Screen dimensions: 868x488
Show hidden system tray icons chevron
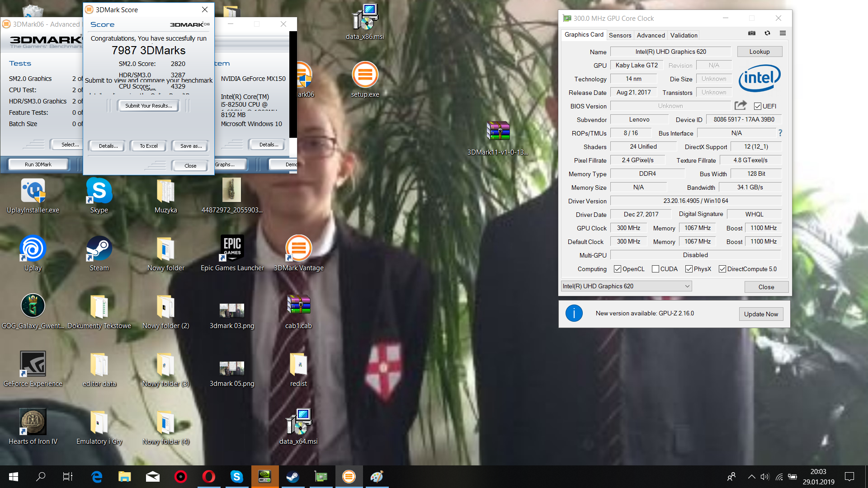(x=751, y=477)
